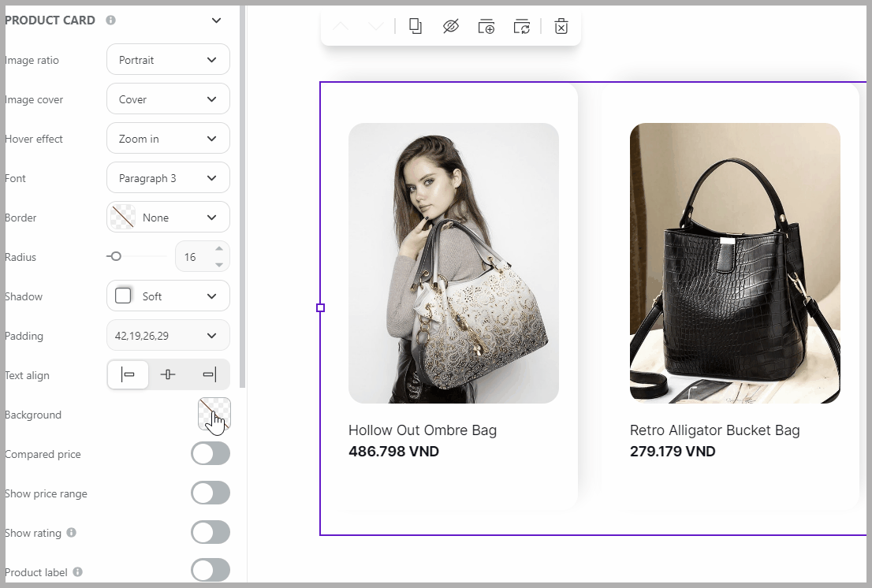Click the move down arrow in the block toolbar
Viewport: 872px width, 588px height.
(376, 26)
